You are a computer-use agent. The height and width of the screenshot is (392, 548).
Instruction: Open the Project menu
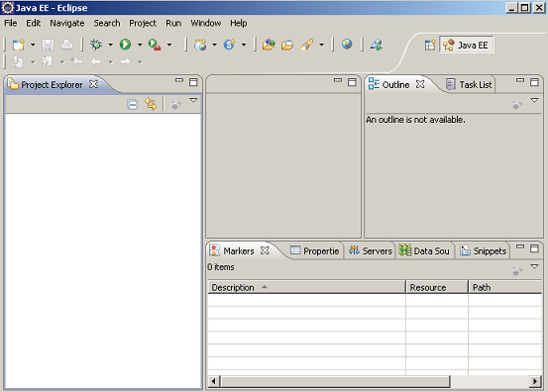pos(143,23)
